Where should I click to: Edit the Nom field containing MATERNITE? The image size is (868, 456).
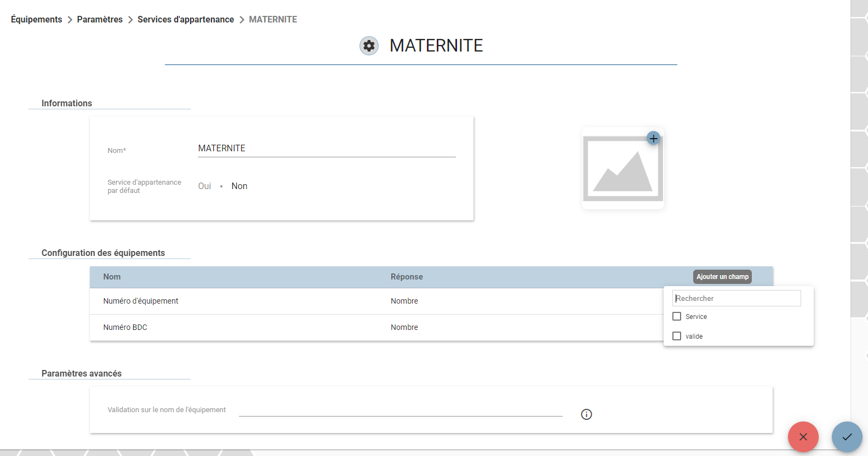[327, 149]
